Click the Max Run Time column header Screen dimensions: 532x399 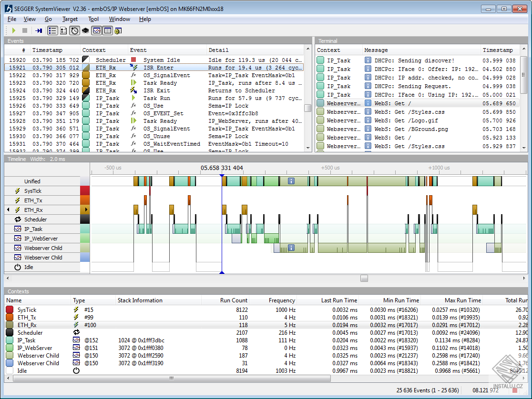click(463, 300)
